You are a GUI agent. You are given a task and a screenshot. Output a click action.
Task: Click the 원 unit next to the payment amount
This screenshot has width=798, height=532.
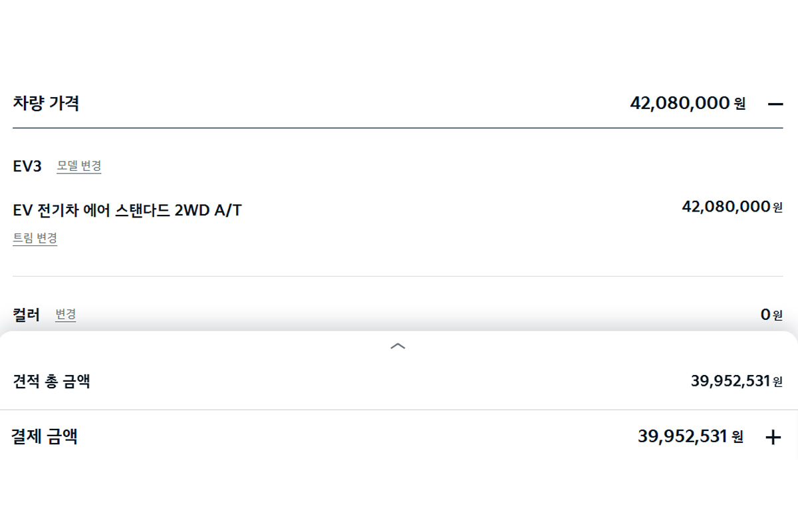[737, 437]
